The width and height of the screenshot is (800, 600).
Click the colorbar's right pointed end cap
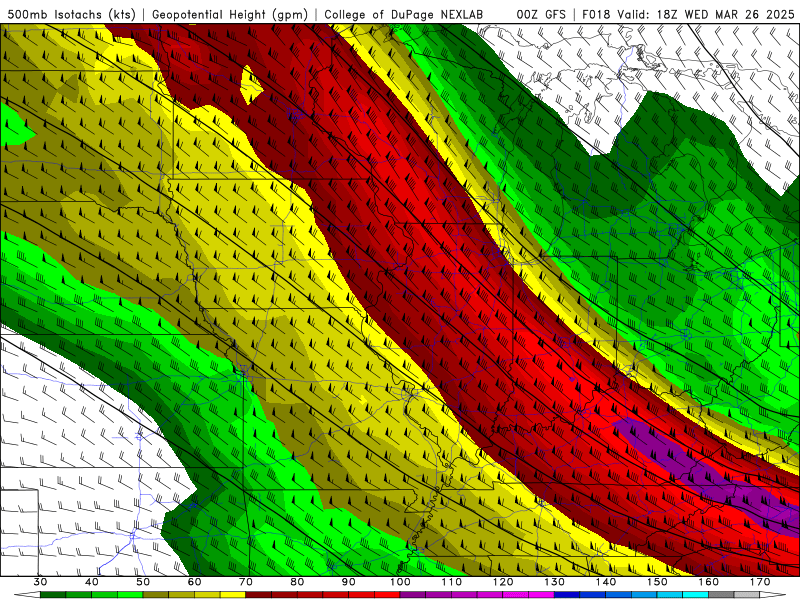pos(773,595)
